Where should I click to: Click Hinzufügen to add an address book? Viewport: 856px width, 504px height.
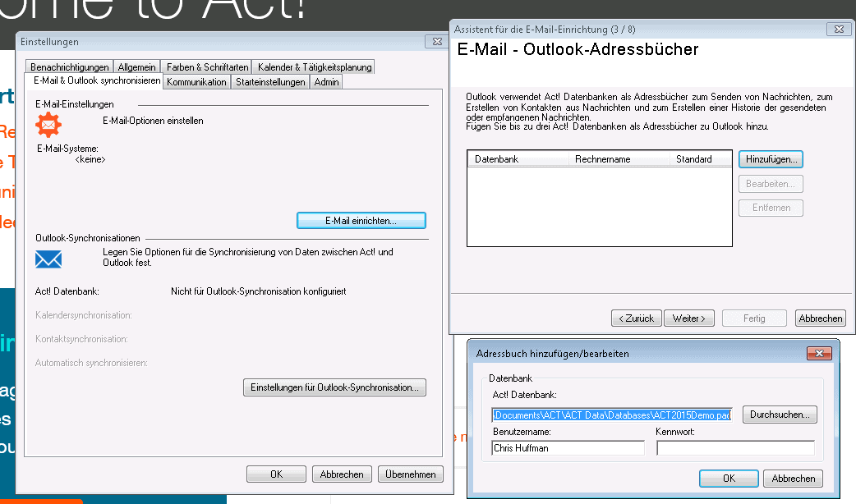point(771,158)
